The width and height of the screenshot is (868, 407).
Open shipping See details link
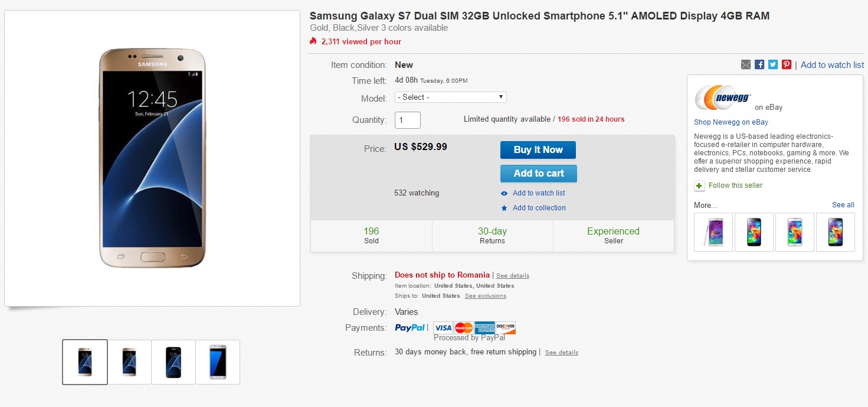[512, 276]
